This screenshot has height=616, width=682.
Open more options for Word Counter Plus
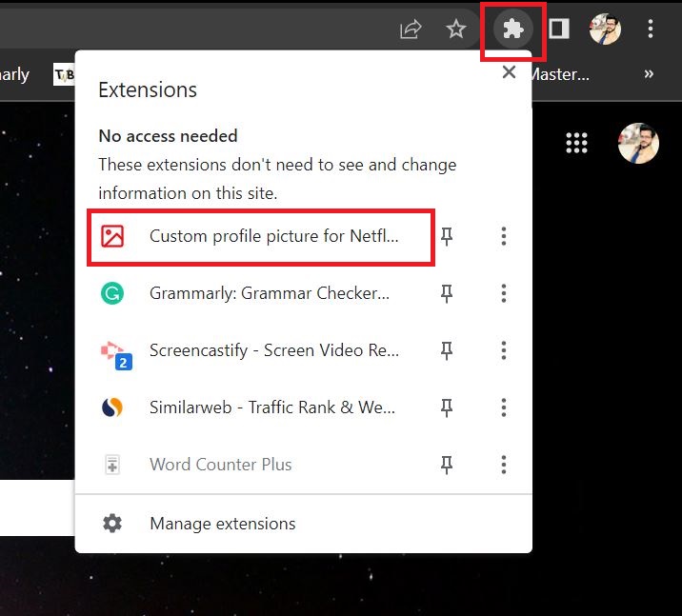(x=504, y=465)
